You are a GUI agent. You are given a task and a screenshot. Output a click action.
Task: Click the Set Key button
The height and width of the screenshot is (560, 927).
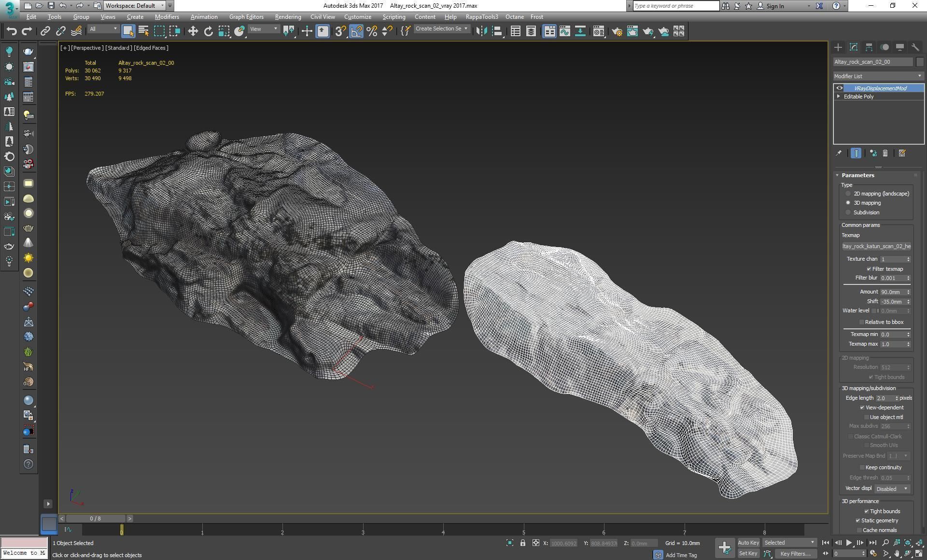[x=748, y=554]
